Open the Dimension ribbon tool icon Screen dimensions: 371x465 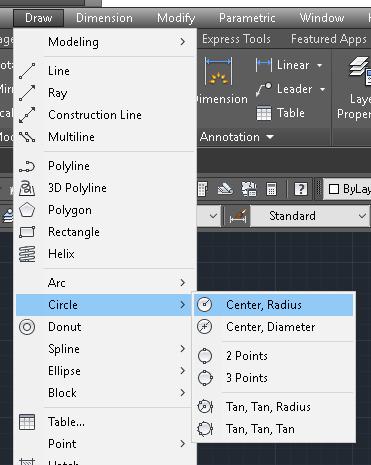tap(218, 71)
